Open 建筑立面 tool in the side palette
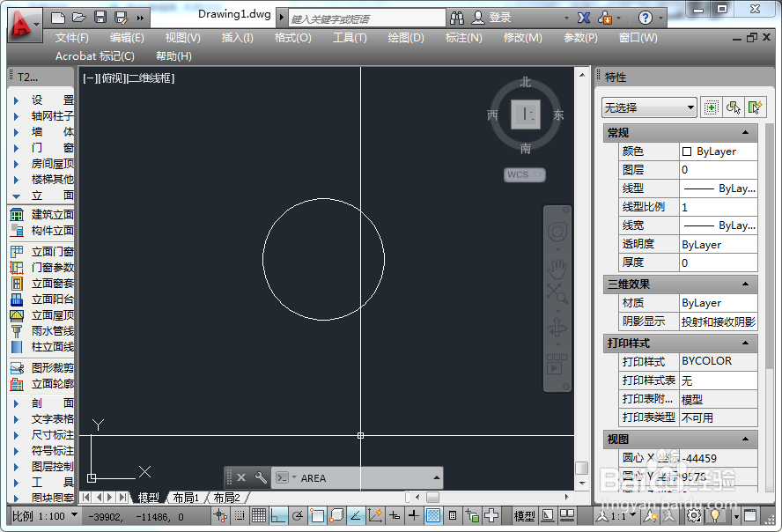 click(x=42, y=214)
